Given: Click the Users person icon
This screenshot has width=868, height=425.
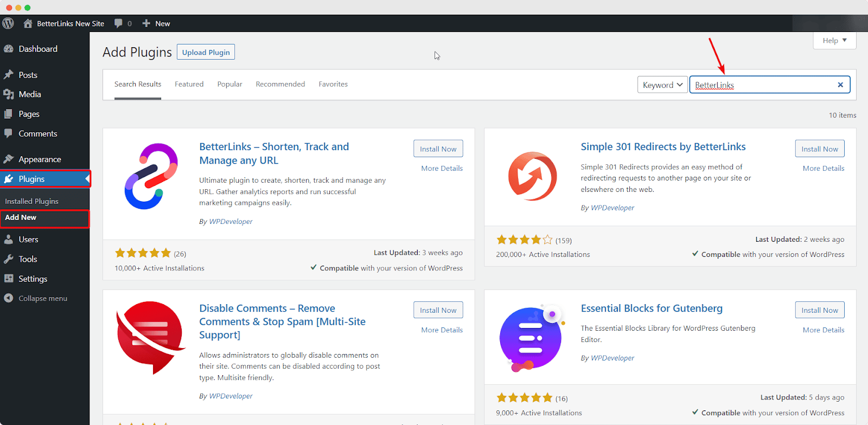Looking at the screenshot, I should [x=9, y=240].
